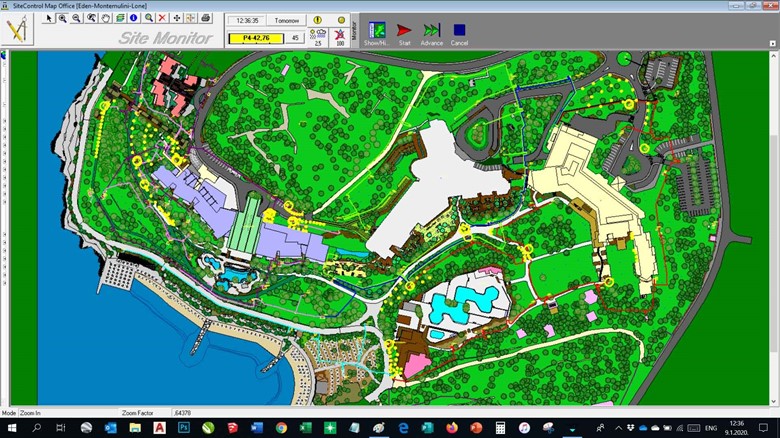Click the 12:36:35 time field
Viewport: 780px width, 438px height.
(x=246, y=20)
